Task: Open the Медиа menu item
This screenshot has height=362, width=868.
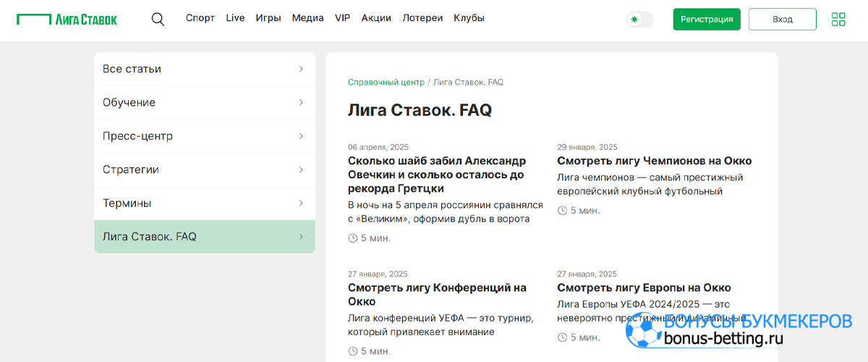Action: [308, 18]
